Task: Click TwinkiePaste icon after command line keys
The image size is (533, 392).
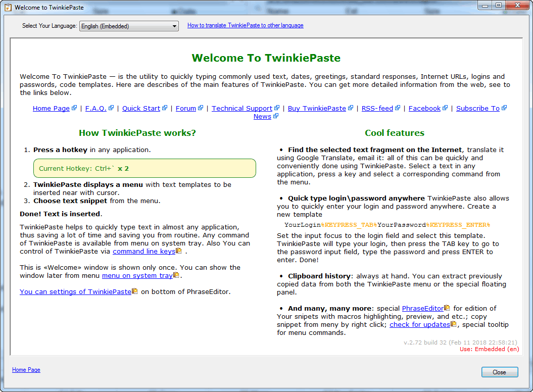Action: [x=179, y=251]
